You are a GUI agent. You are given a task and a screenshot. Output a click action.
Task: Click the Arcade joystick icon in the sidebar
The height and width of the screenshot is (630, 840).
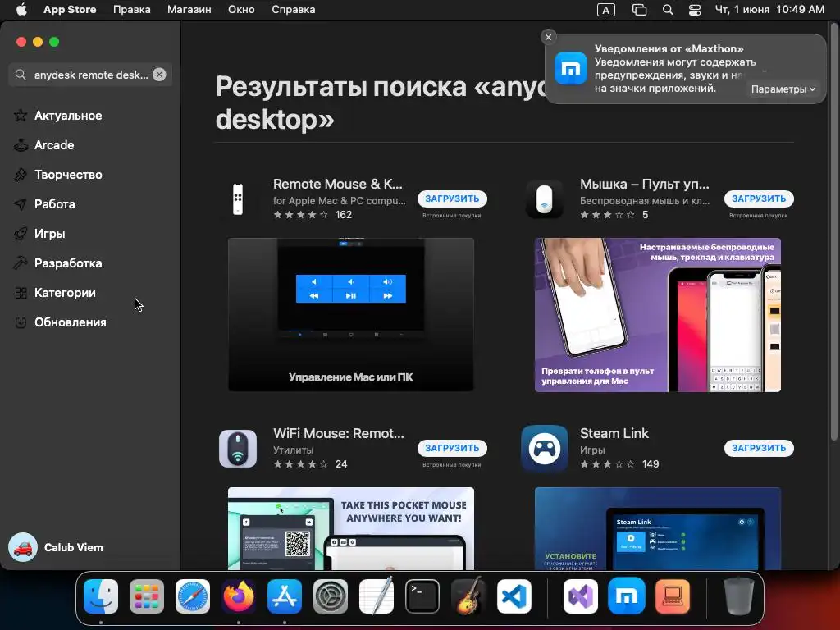[x=21, y=144]
